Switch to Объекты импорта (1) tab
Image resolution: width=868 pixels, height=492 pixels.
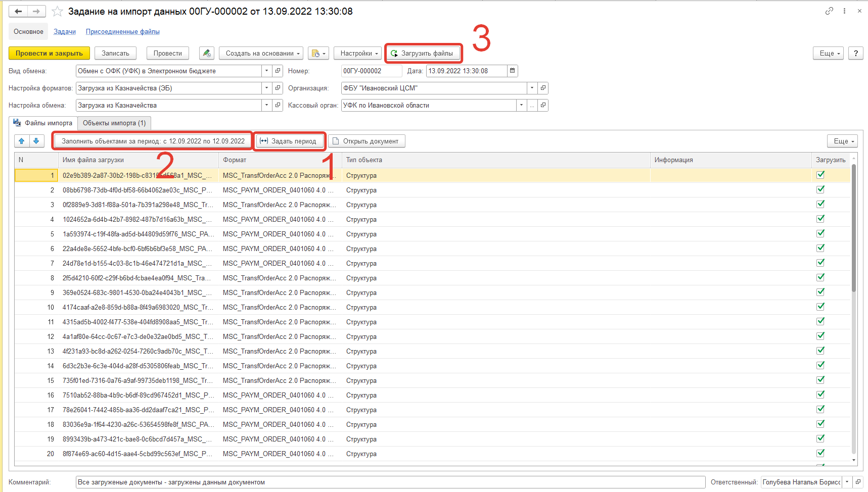pos(114,123)
